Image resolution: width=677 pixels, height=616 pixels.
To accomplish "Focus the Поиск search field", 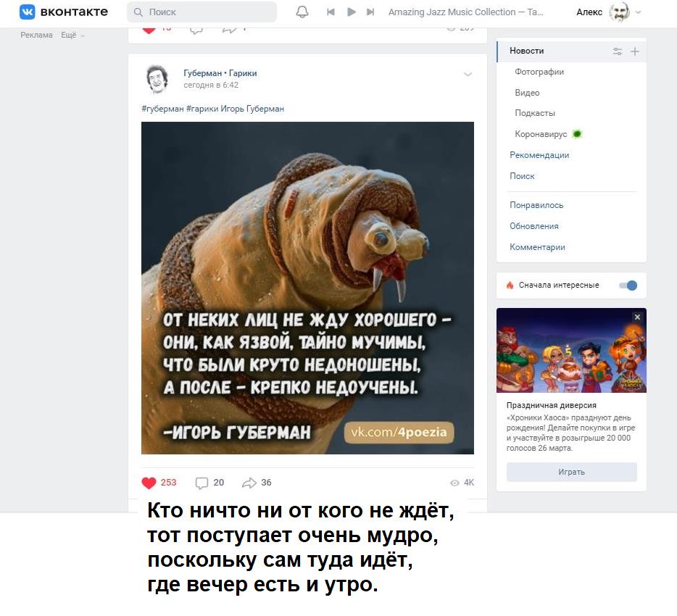I will (x=202, y=12).
